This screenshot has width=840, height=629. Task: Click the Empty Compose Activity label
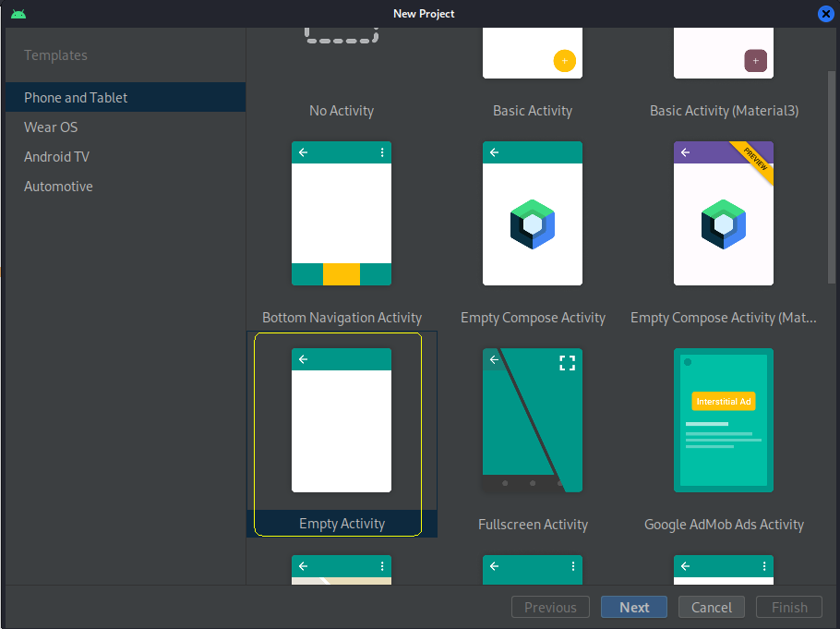click(x=533, y=318)
